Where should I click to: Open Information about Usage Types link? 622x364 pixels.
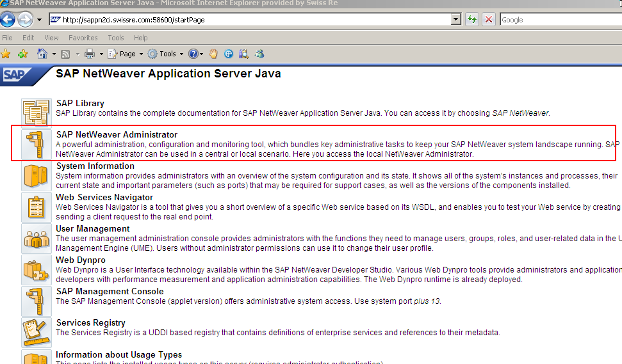pos(119,354)
